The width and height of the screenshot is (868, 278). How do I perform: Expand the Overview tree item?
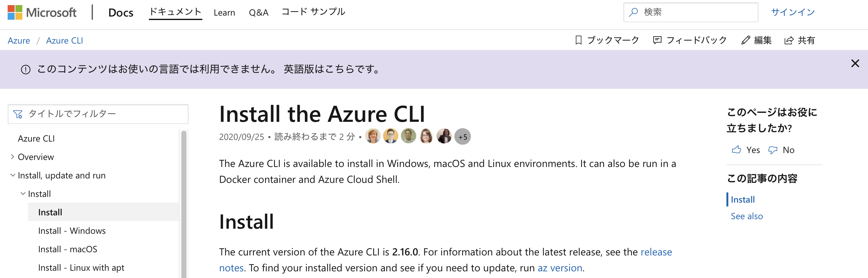13,157
